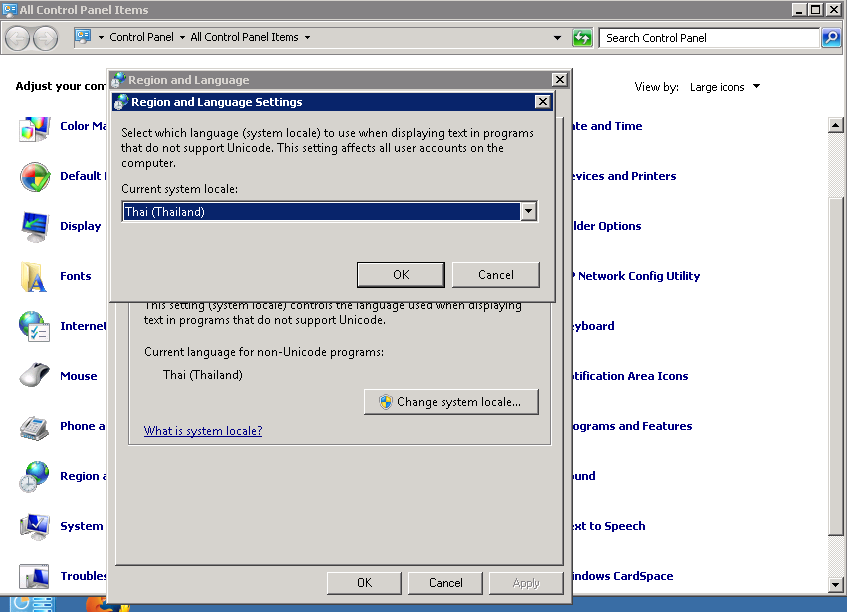This screenshot has height=612, width=847.
Task: Expand the arrow before Control Panel breadcrumb
Action: pyautogui.click(x=101, y=37)
